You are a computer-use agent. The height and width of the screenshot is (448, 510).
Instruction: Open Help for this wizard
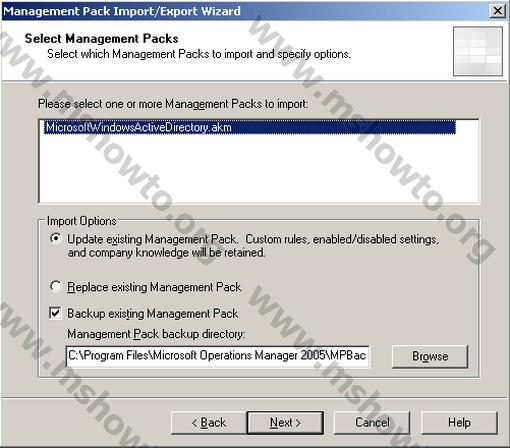click(x=459, y=423)
